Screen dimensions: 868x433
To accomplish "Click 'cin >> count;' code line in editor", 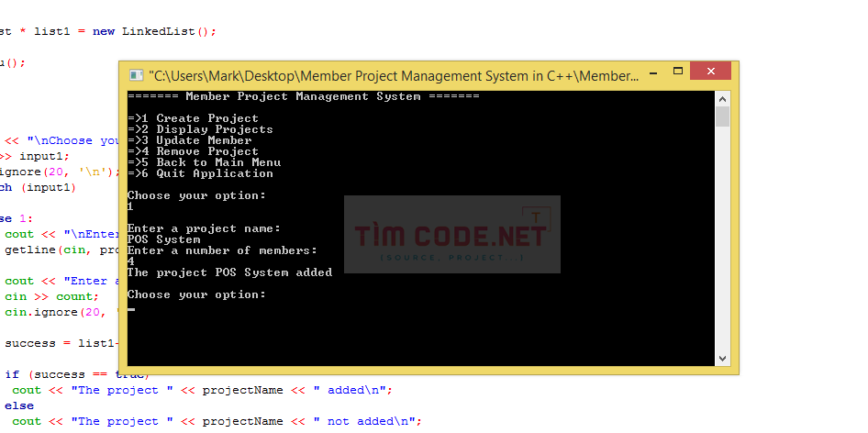I will 51,296.
